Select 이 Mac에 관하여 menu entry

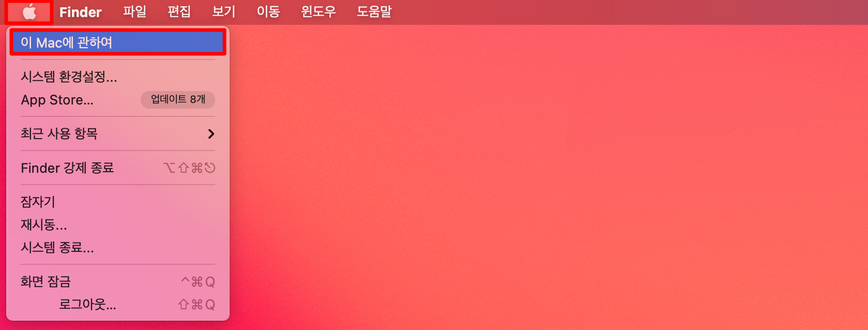tap(118, 42)
